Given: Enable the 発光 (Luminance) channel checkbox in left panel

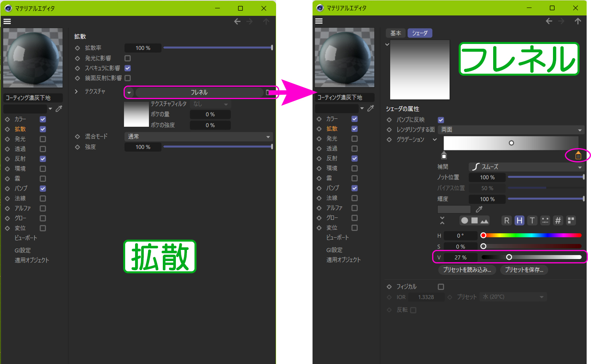Looking at the screenshot, I should tap(43, 139).
